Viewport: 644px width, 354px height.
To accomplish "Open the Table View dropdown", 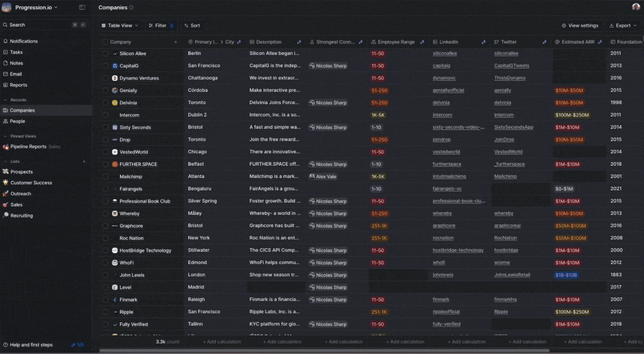I will tap(119, 26).
